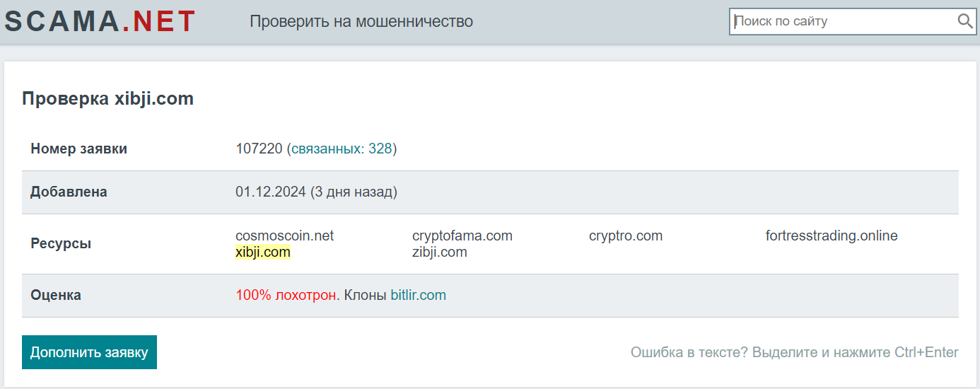The image size is (980, 389).
Task: Click the 'Проверка xibji.com' page heading
Action: [x=107, y=98]
